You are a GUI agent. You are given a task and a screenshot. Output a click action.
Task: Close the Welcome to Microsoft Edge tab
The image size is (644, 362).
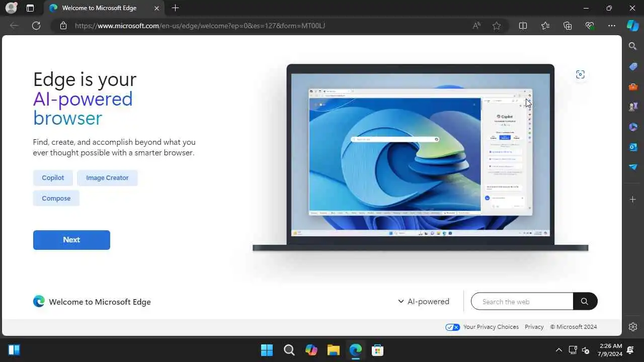[157, 8]
